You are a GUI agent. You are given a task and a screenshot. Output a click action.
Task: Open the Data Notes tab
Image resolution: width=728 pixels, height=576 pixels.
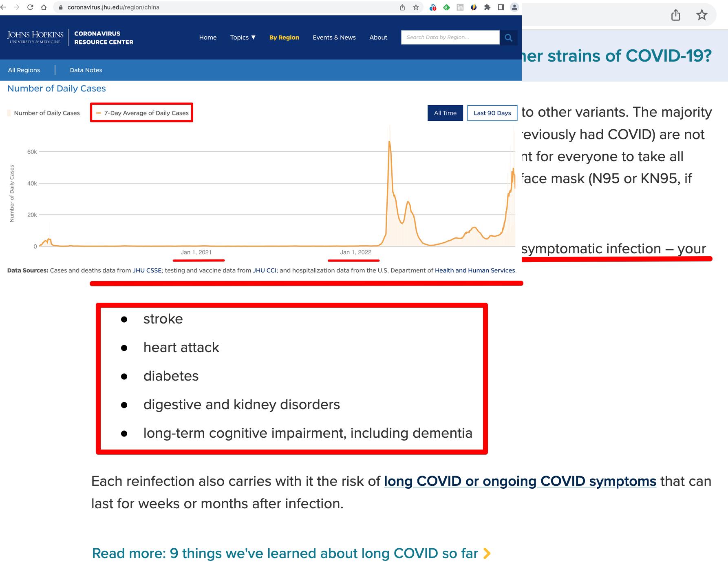click(x=86, y=70)
